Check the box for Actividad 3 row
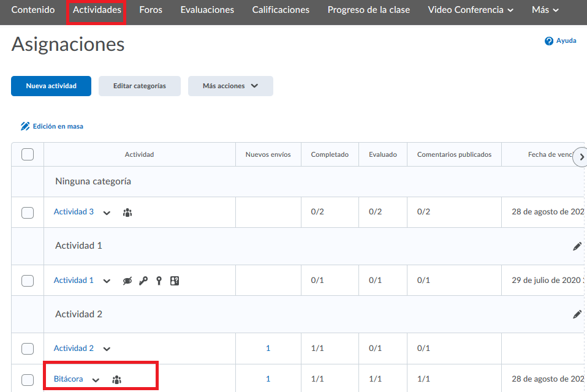The image size is (587, 392). click(x=28, y=213)
